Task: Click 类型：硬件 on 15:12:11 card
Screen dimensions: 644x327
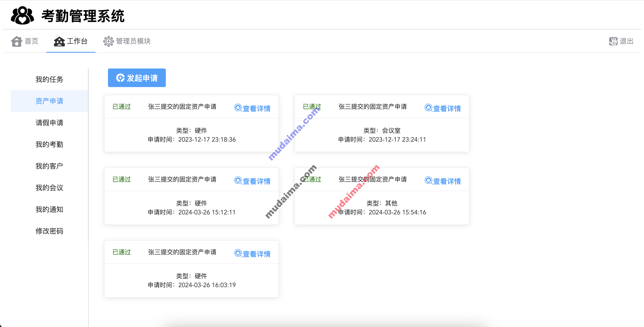Action: (192, 203)
